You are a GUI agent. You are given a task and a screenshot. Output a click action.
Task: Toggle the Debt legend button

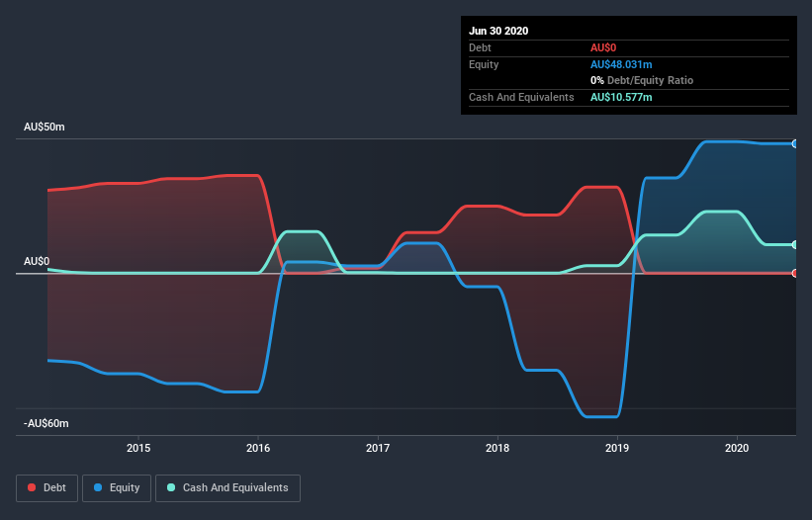[x=46, y=488]
